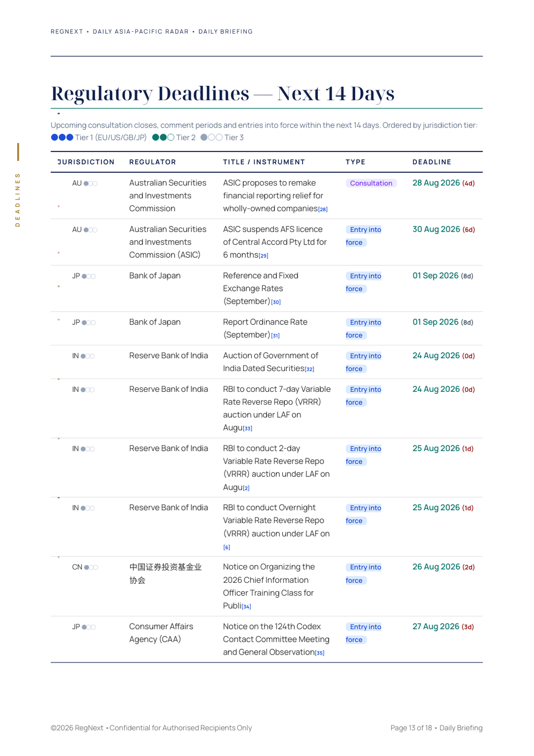Viewport: 534px width, 756px height.
Task: Click Consumer Affairs Agency (CAA) regulator
Action: click(161, 633)
